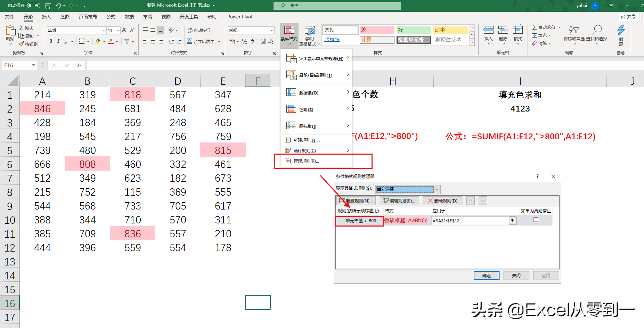This screenshot has width=644, height=328.
Task: Click the Delete cells icon
Action: click(x=503, y=30)
